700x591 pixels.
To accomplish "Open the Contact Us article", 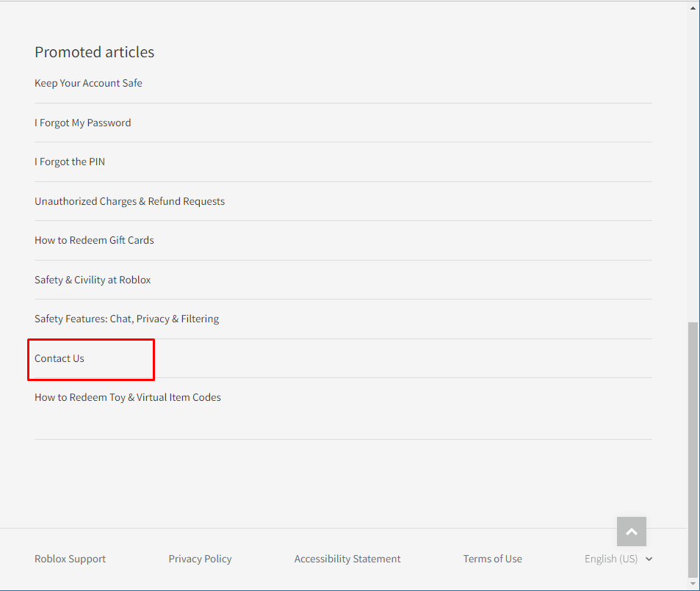I will click(x=59, y=358).
